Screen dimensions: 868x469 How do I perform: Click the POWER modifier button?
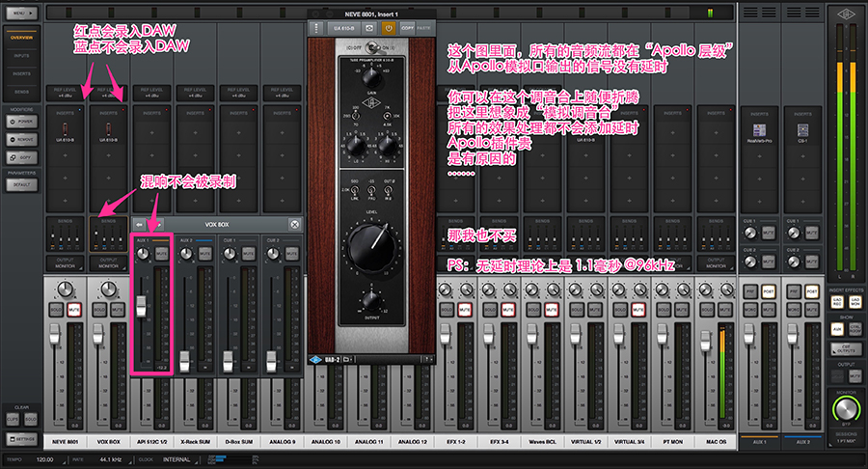[21, 122]
